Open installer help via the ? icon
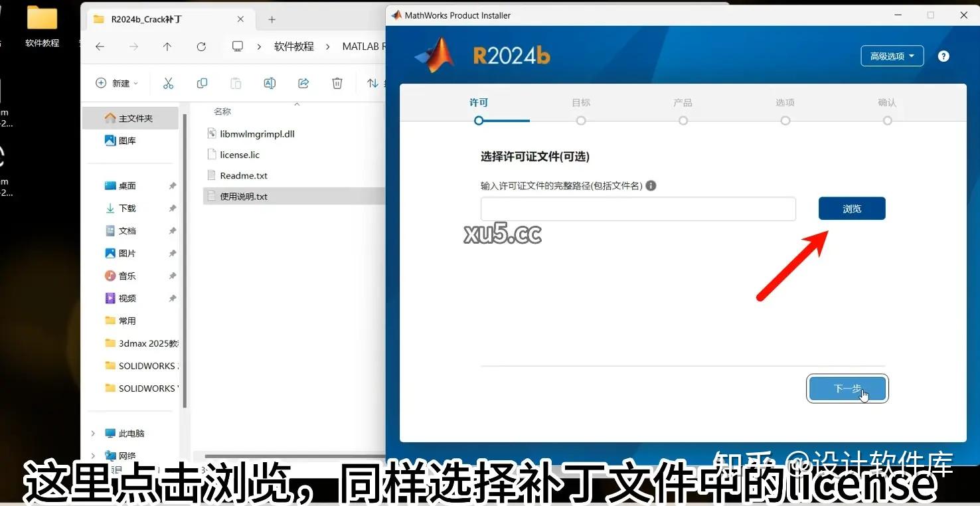Image resolution: width=980 pixels, height=506 pixels. pos(943,56)
